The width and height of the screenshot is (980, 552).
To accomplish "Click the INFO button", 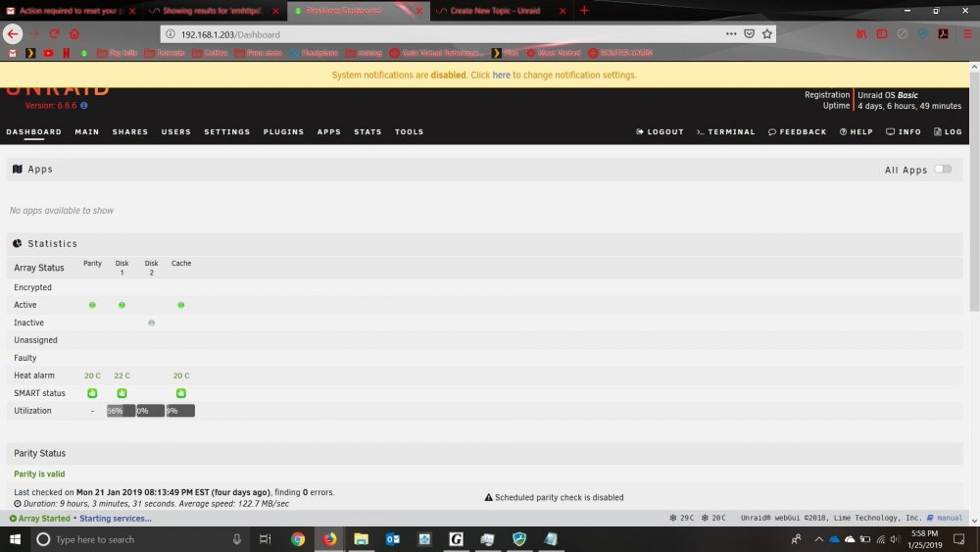I will click(904, 132).
